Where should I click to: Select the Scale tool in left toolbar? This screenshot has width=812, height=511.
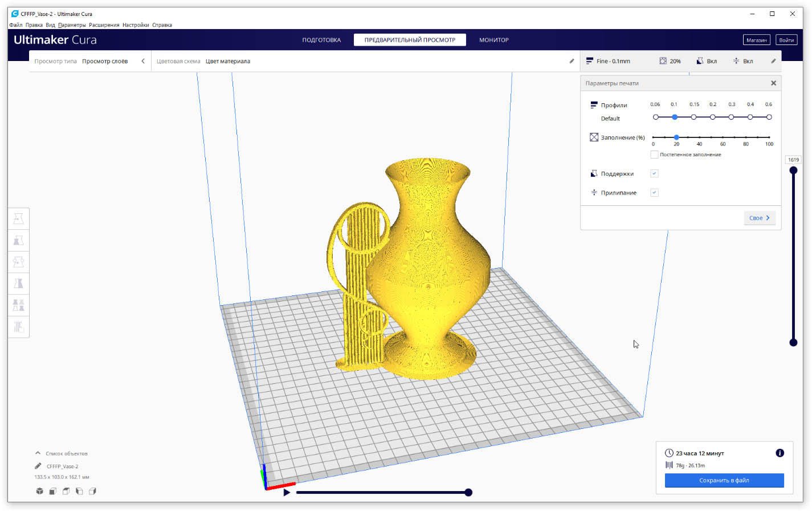tap(18, 241)
